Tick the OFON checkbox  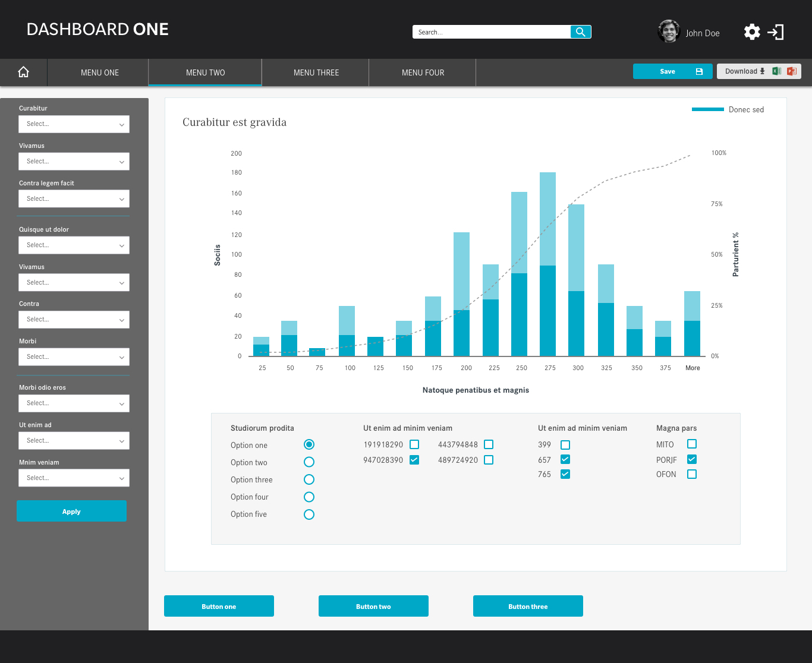[x=692, y=474]
